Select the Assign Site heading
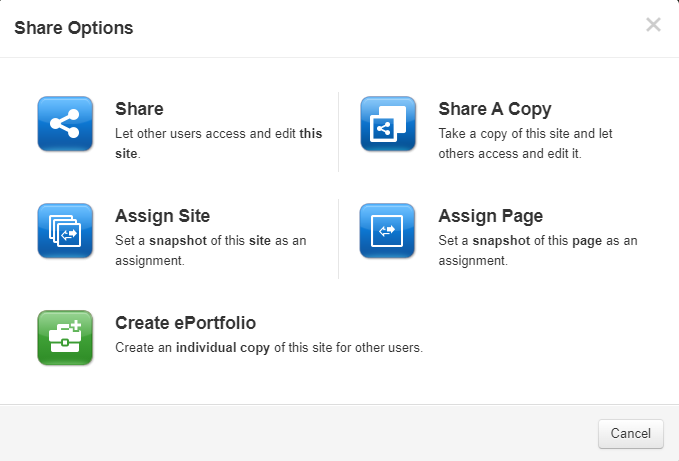Image resolution: width=679 pixels, height=461 pixels. pyautogui.click(x=162, y=216)
